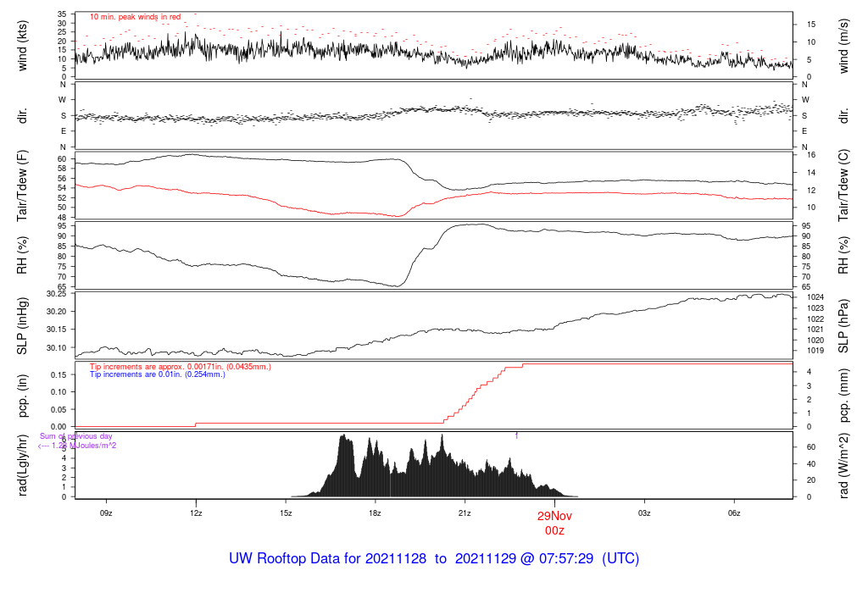Select the purple "Sum of previous day" text
This screenshot has width=868, height=593.
click(75, 436)
